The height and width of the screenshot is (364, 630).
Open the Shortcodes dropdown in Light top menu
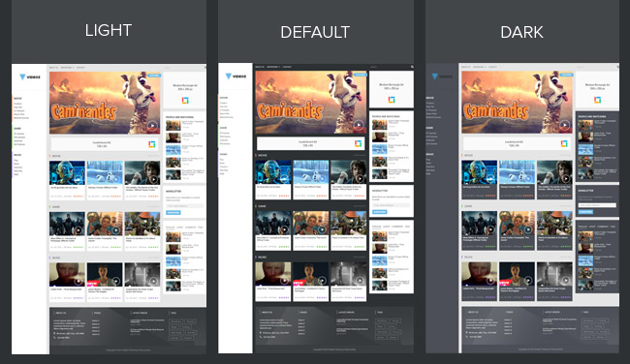point(67,68)
